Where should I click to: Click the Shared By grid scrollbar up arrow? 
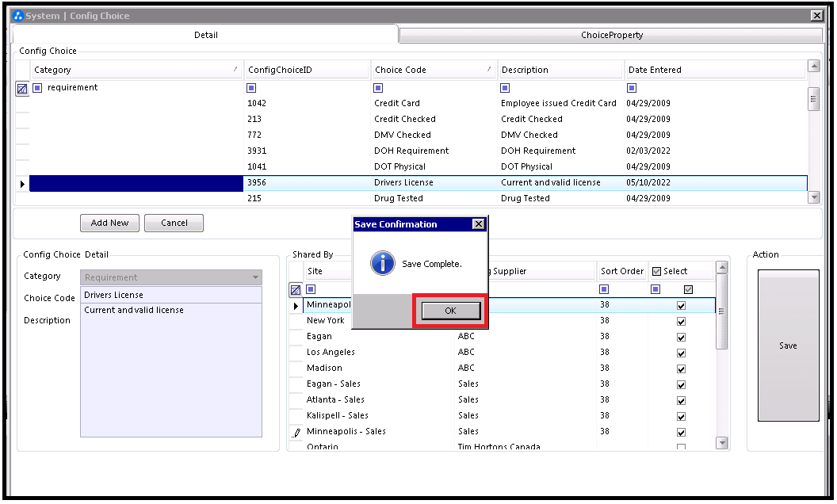click(x=722, y=268)
